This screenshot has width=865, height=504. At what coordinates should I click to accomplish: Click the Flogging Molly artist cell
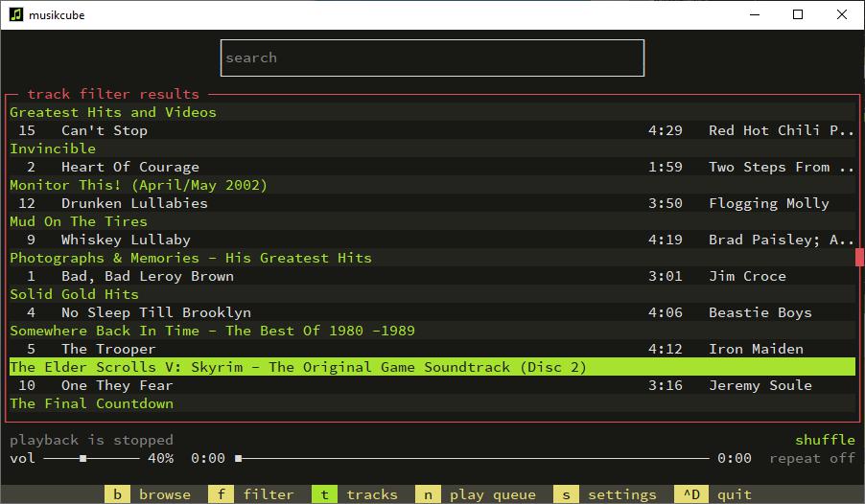point(769,203)
